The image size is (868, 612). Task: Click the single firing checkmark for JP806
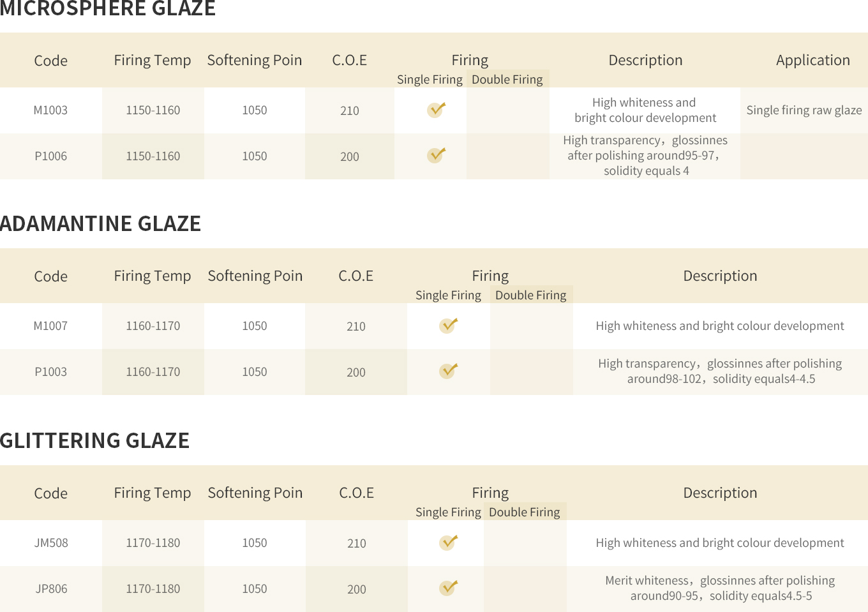(x=448, y=588)
